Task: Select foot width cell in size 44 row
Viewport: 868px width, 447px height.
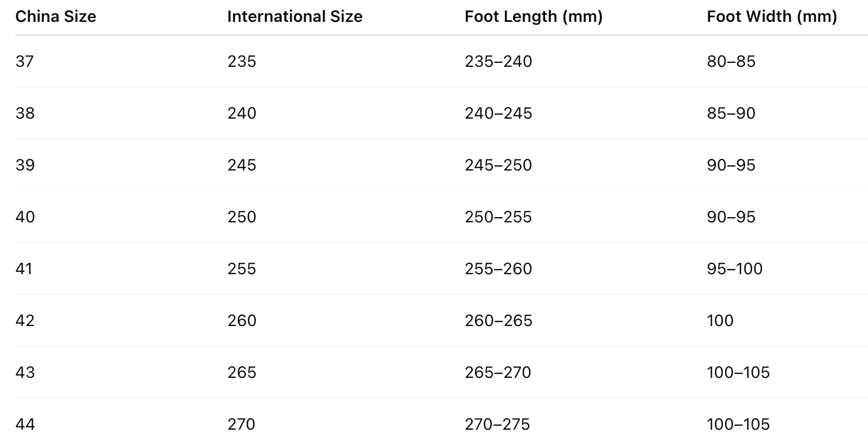Action: pyautogui.click(x=738, y=425)
